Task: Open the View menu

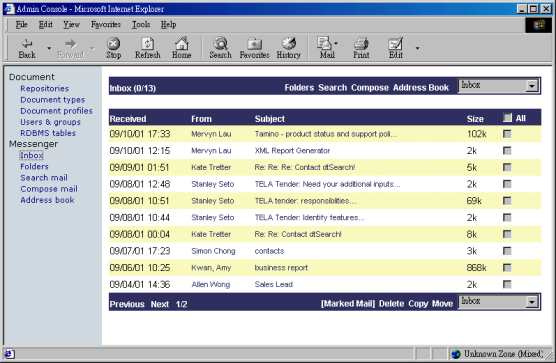Action: (71, 24)
